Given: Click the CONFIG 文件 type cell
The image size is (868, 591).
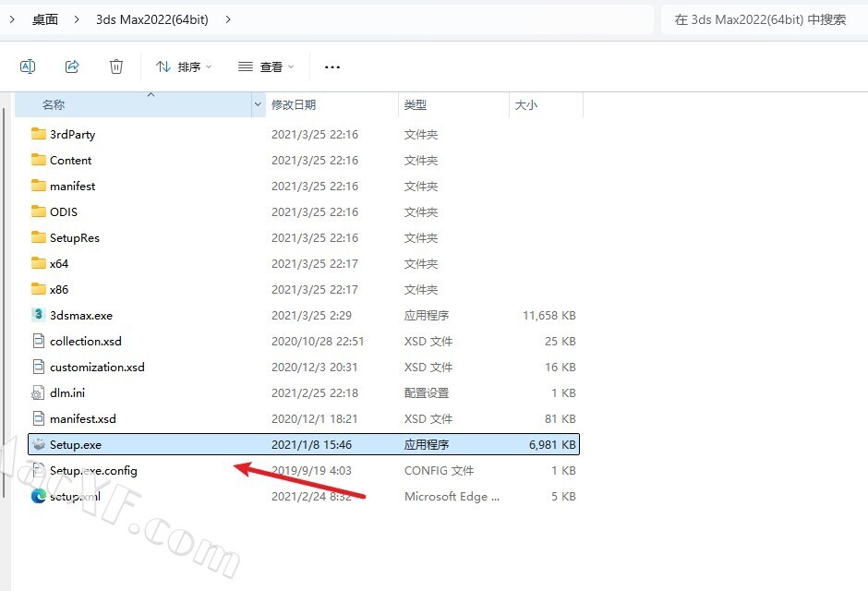Looking at the screenshot, I should tap(439, 471).
